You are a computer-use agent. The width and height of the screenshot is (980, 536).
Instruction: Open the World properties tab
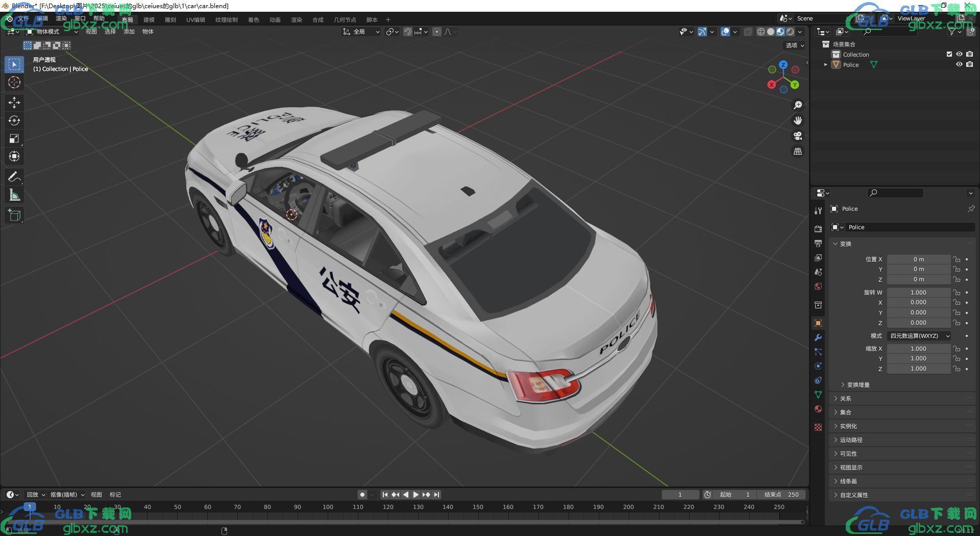click(x=818, y=286)
